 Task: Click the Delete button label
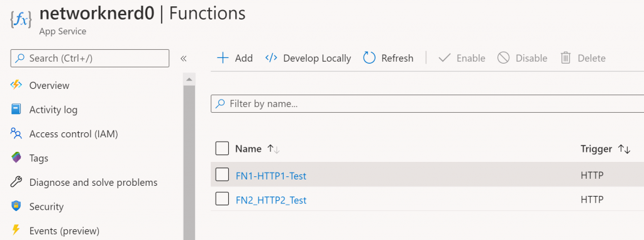tap(591, 59)
